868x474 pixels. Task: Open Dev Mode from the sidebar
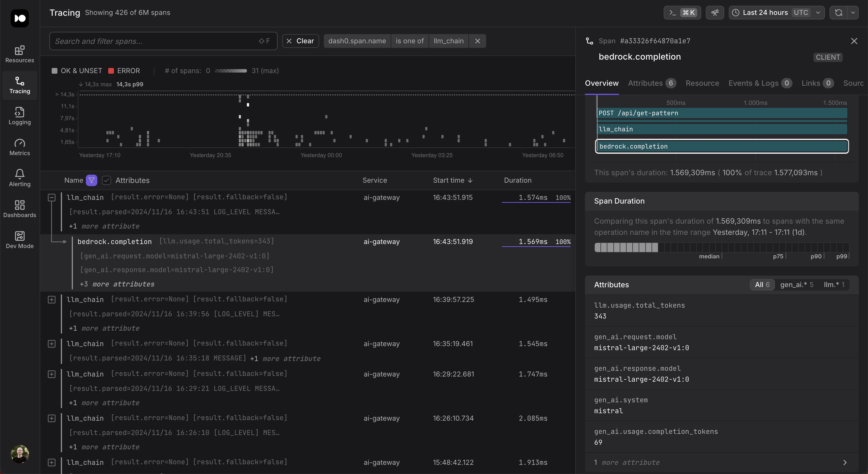coord(20,240)
